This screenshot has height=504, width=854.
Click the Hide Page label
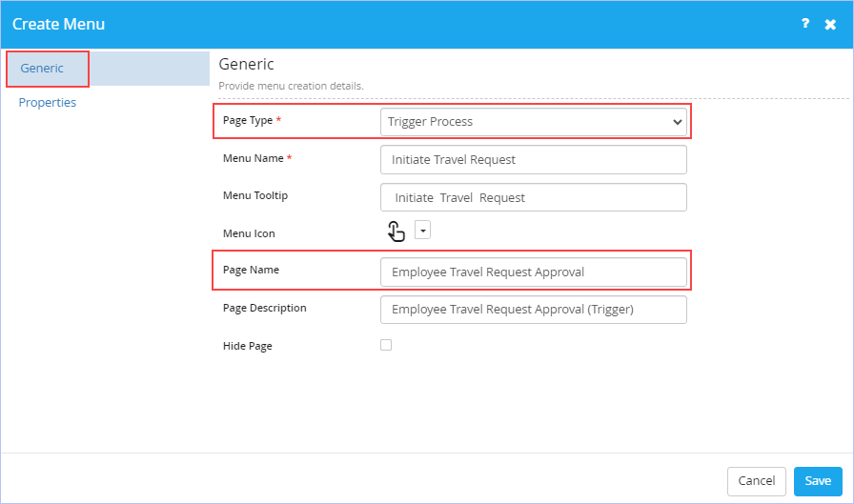click(x=247, y=346)
